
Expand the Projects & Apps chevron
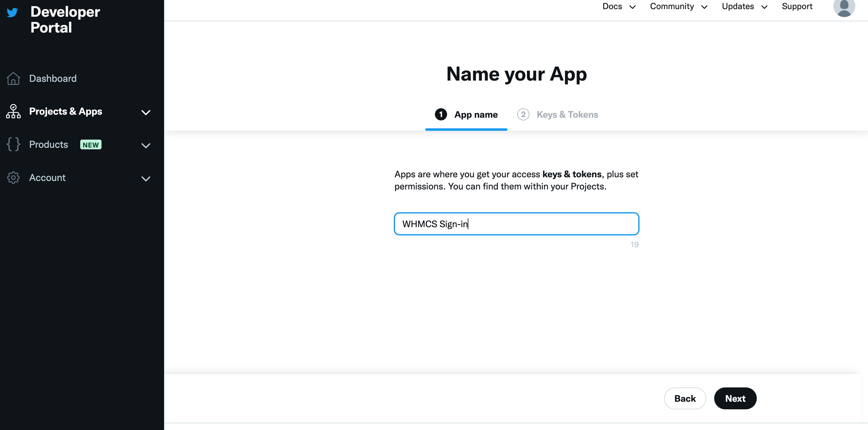[x=146, y=112]
